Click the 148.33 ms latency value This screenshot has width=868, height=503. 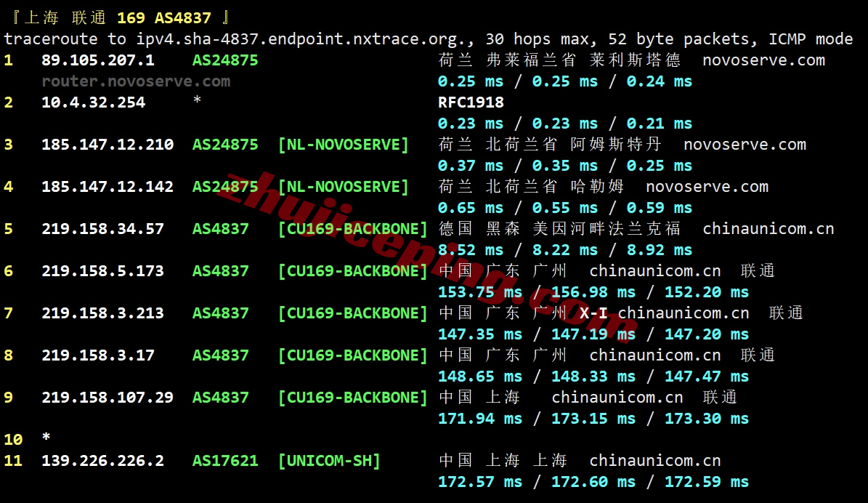(x=593, y=376)
